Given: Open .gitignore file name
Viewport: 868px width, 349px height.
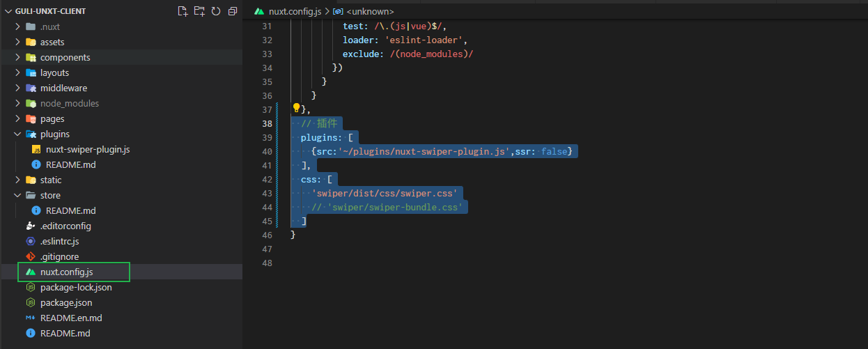Looking at the screenshot, I should [59, 256].
